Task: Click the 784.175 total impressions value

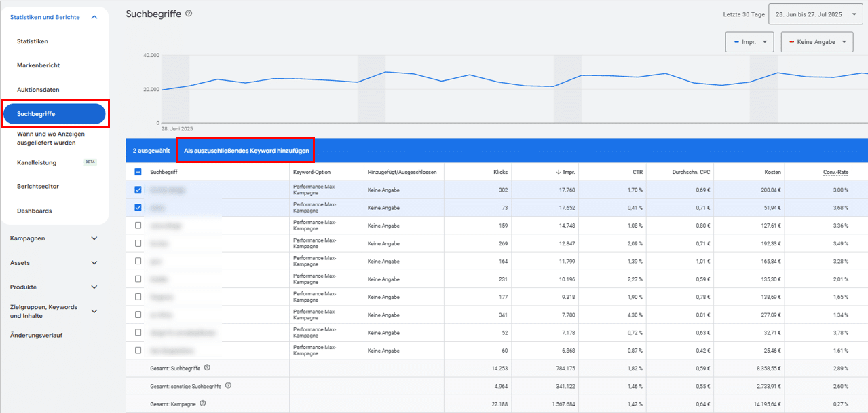Action: click(x=565, y=367)
